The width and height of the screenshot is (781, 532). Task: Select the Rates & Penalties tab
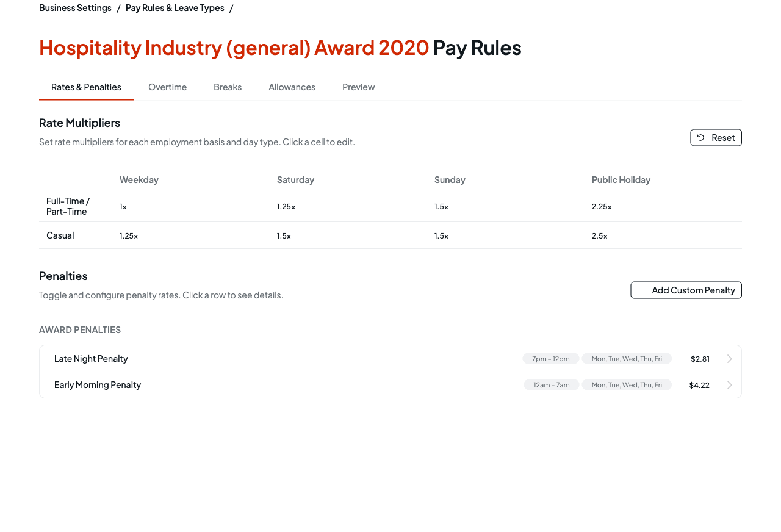click(x=86, y=87)
